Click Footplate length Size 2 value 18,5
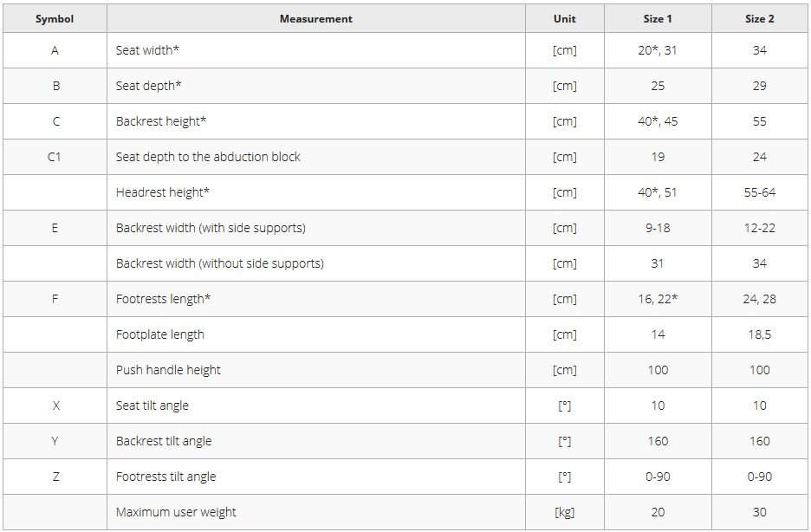This screenshot has height=532, width=811. pos(760,334)
